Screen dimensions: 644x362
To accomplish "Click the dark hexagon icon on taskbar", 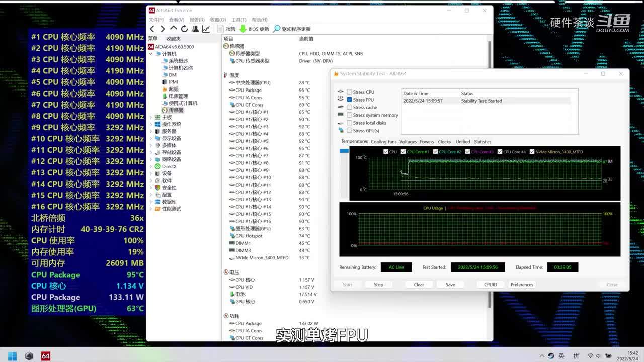I will 29,356.
